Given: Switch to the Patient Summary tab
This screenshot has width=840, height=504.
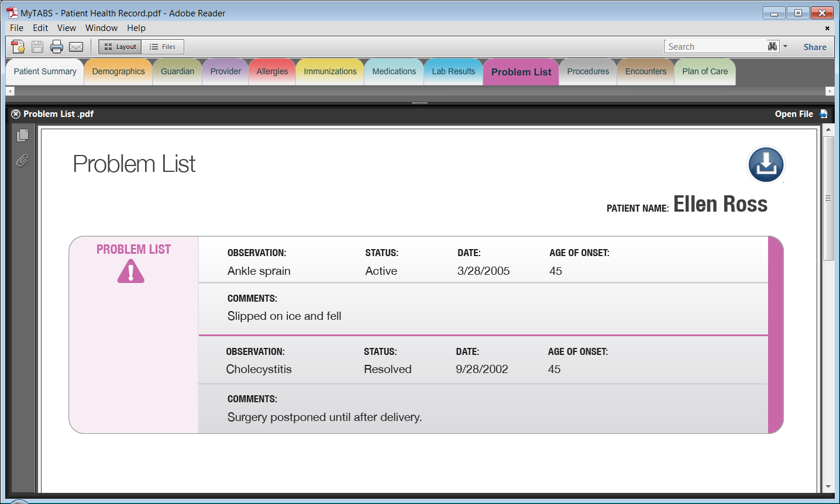Looking at the screenshot, I should point(45,71).
